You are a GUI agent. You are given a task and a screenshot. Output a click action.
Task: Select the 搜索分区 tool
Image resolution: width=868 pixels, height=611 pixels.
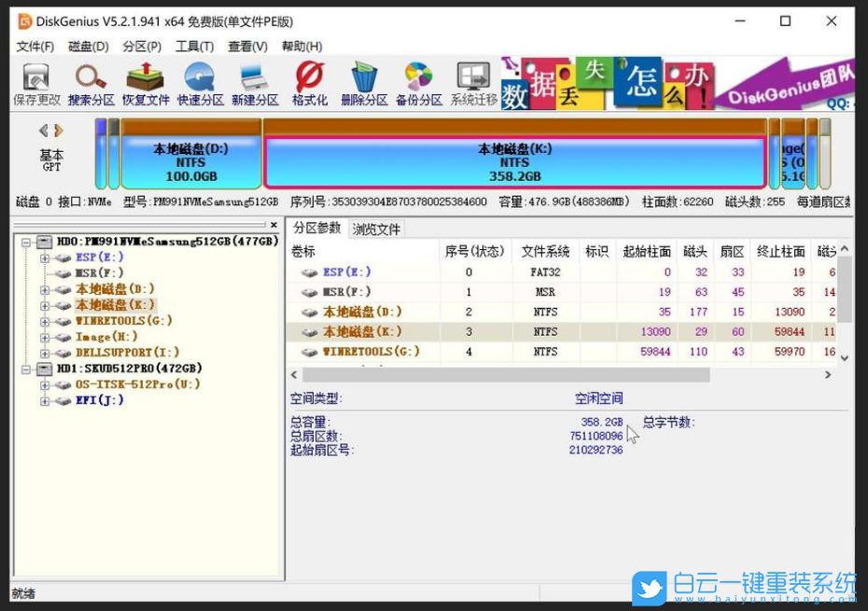click(x=90, y=82)
